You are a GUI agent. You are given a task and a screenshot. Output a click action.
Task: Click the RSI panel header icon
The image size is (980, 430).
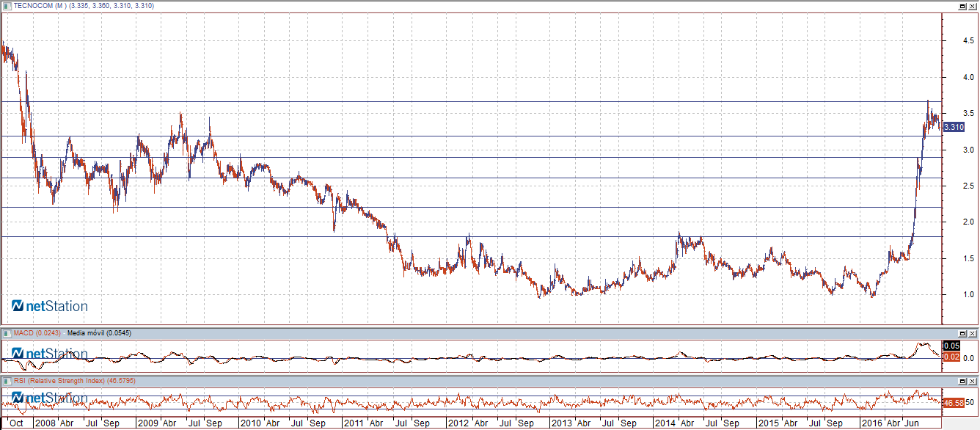point(7,382)
